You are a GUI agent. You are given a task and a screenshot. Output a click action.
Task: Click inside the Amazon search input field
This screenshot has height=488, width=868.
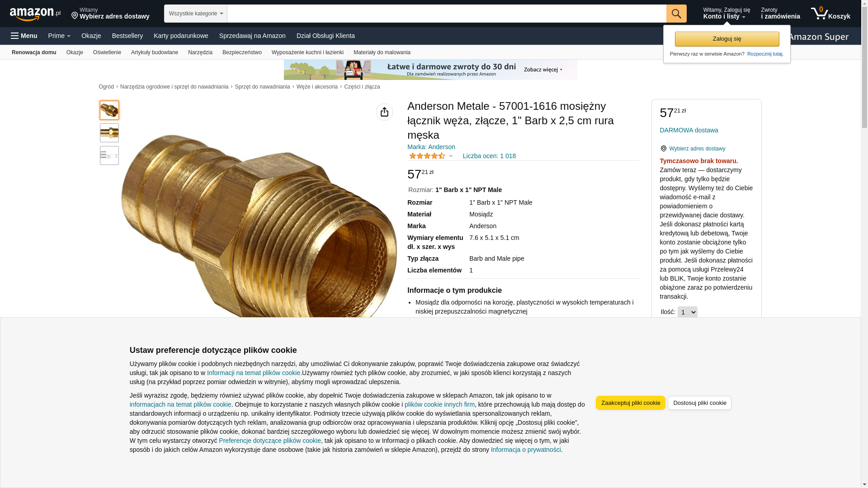point(446,14)
